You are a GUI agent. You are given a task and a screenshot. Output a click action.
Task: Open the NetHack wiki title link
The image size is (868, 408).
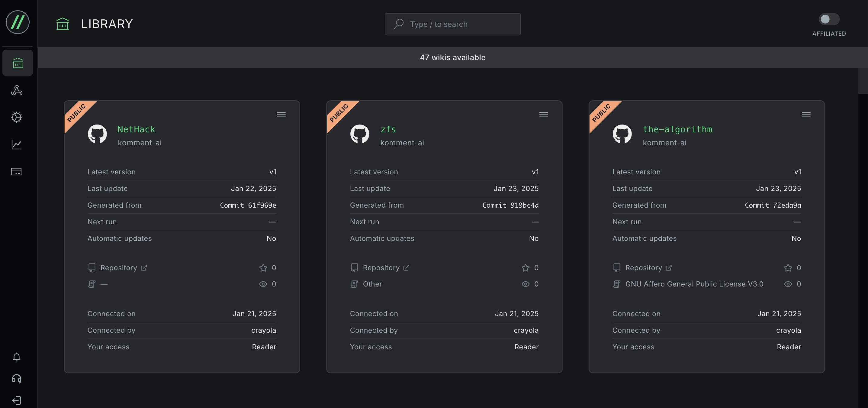136,129
